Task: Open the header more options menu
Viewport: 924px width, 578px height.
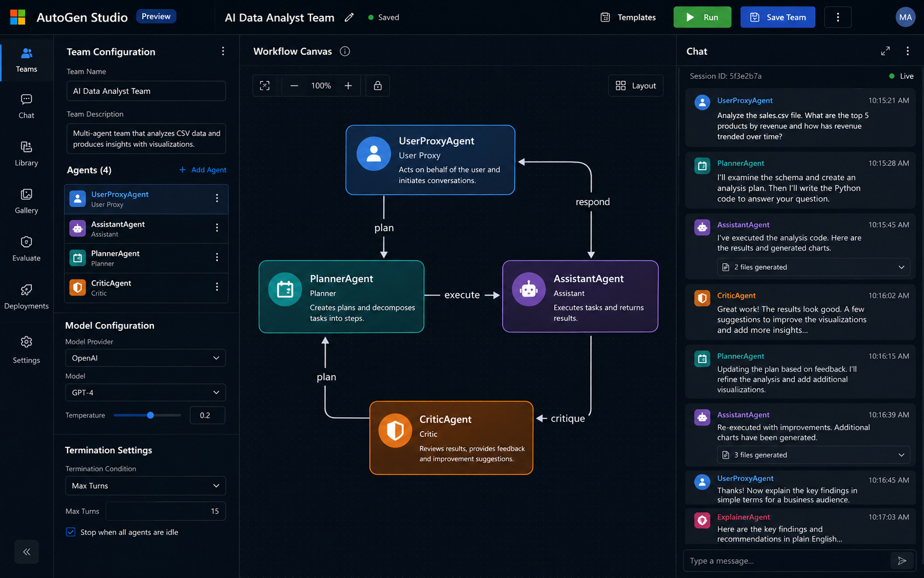Action: point(838,17)
